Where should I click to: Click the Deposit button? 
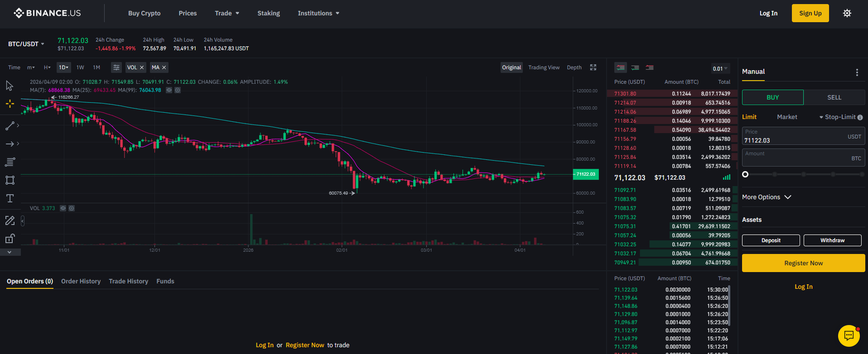coord(771,240)
